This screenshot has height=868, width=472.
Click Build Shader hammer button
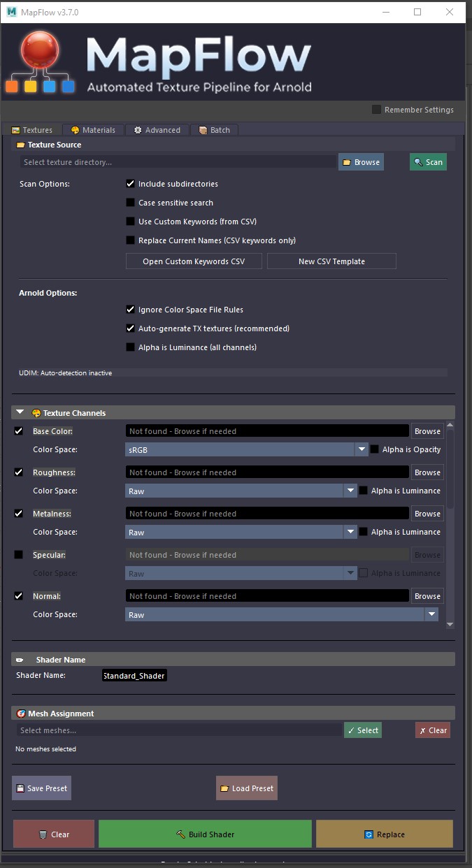coord(205,834)
